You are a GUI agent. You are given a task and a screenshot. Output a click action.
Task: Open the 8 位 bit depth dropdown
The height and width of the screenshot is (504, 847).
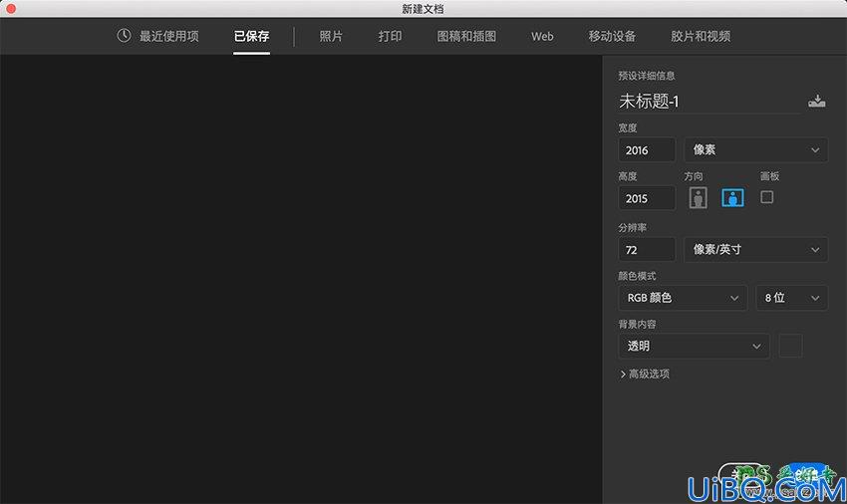coord(792,298)
